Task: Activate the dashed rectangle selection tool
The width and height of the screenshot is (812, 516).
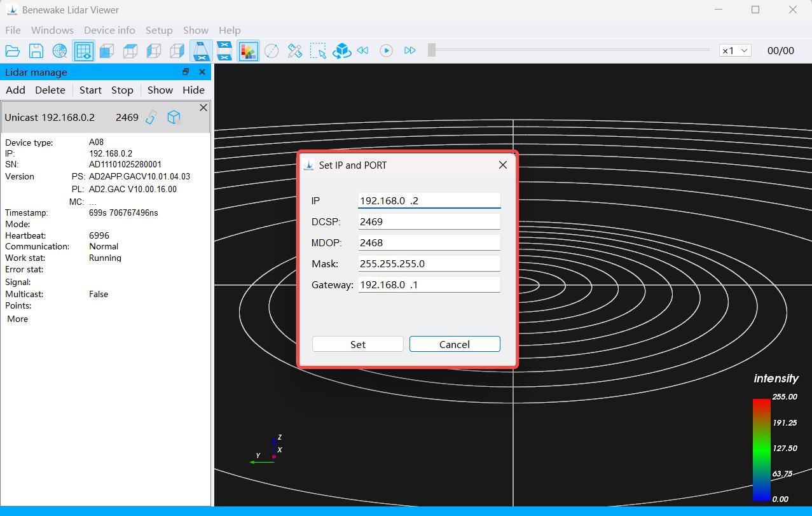Action: pos(319,51)
